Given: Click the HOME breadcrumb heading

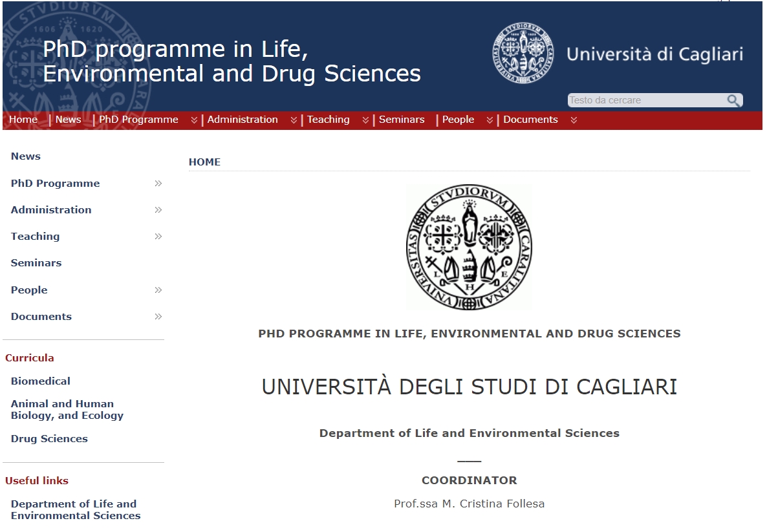Looking at the screenshot, I should pyautogui.click(x=204, y=162).
